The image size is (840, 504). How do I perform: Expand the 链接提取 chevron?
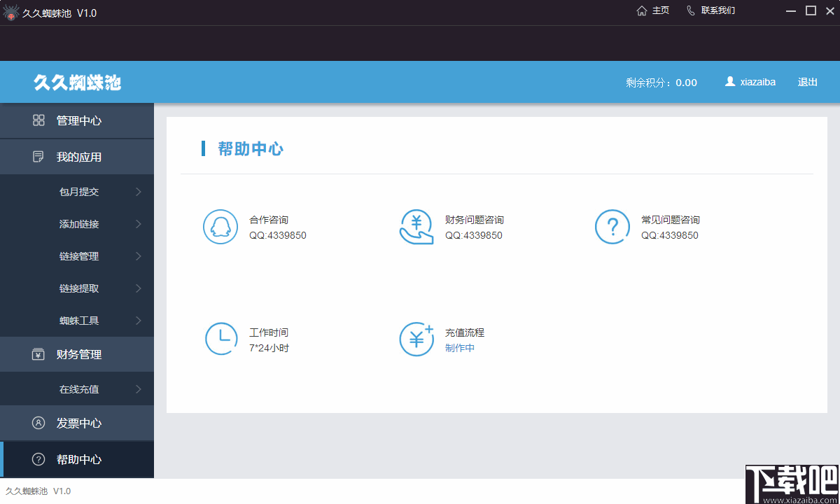coord(139,288)
